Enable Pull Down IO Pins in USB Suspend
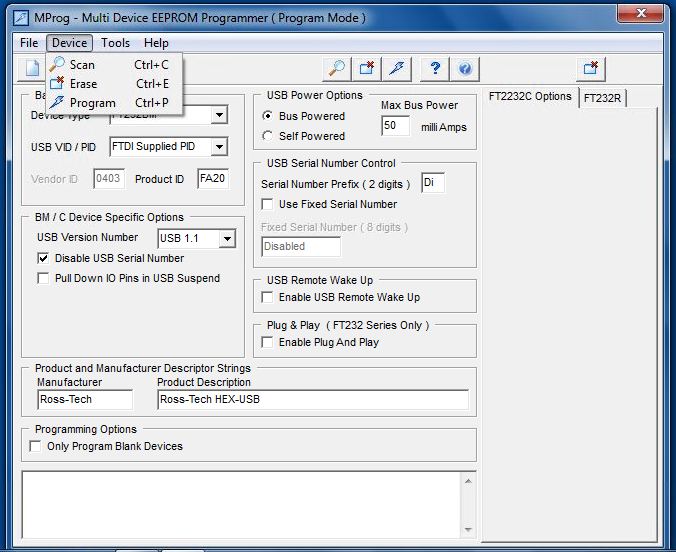 click(x=43, y=278)
